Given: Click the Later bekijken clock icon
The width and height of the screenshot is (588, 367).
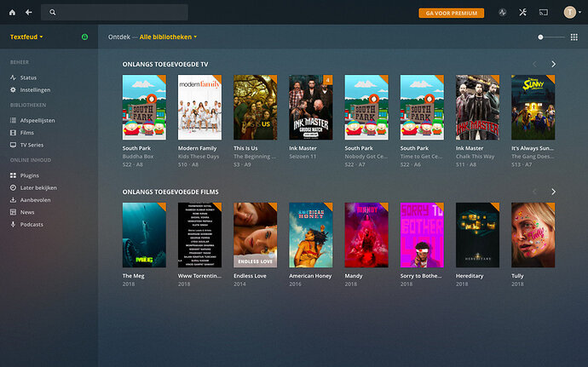Looking at the screenshot, I should click(x=13, y=187).
